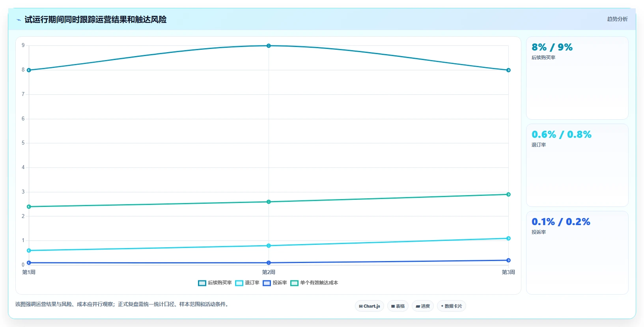Click 投诉率 data point at 第1周

point(29,263)
